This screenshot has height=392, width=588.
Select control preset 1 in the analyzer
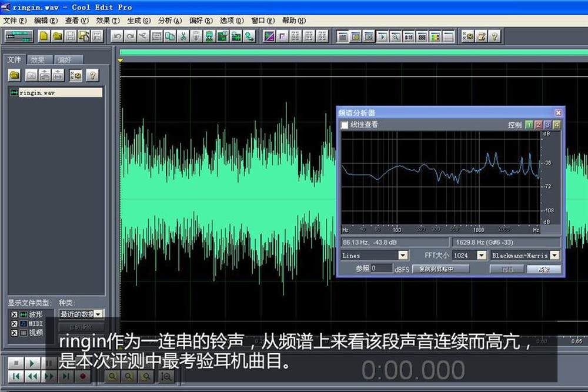tap(529, 125)
